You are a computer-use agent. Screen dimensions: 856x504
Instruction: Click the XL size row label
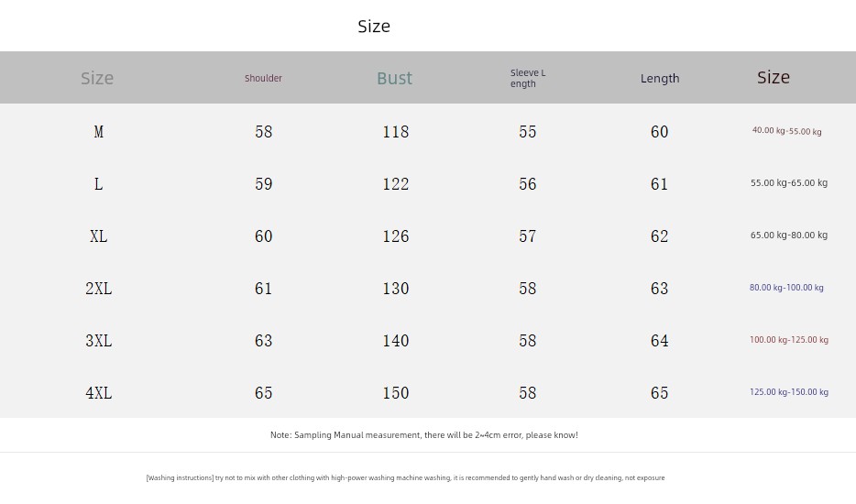pyautogui.click(x=98, y=236)
